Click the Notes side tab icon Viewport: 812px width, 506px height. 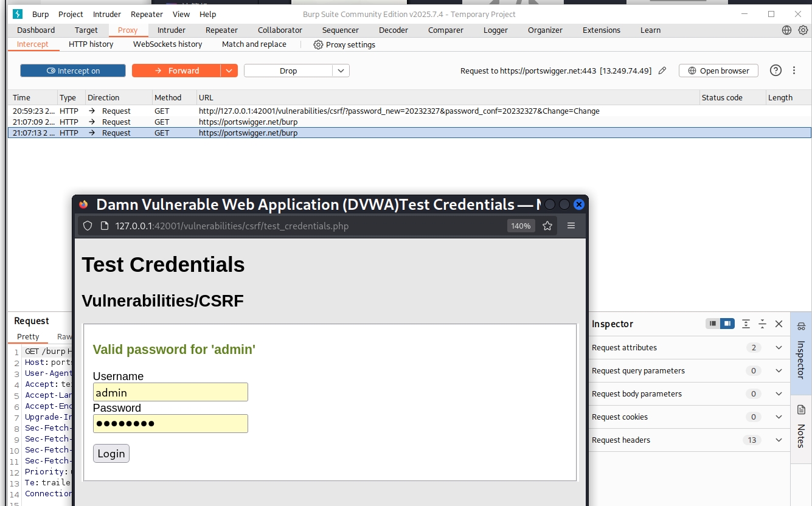tap(801, 409)
